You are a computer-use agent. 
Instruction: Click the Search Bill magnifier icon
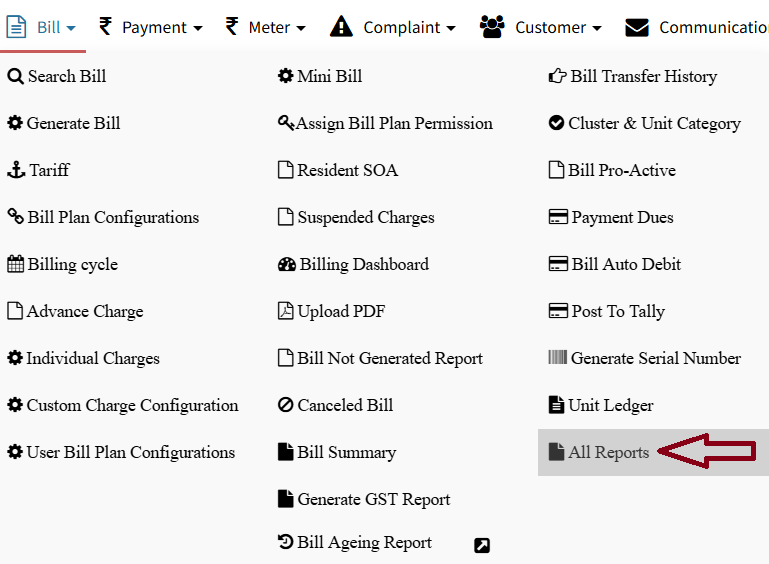15,77
